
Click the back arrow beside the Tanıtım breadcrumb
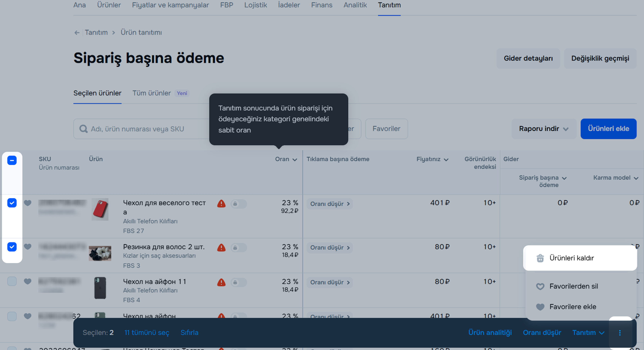coord(77,32)
